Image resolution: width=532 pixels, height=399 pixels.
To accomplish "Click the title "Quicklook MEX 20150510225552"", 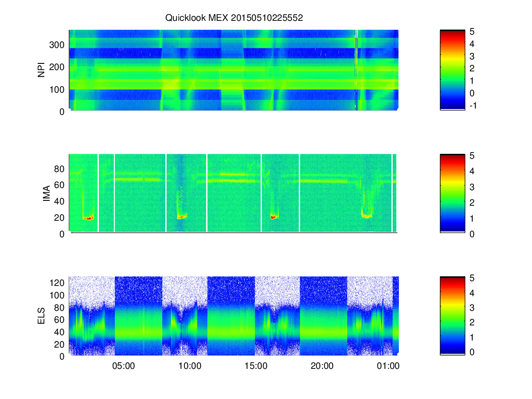I will click(234, 18).
